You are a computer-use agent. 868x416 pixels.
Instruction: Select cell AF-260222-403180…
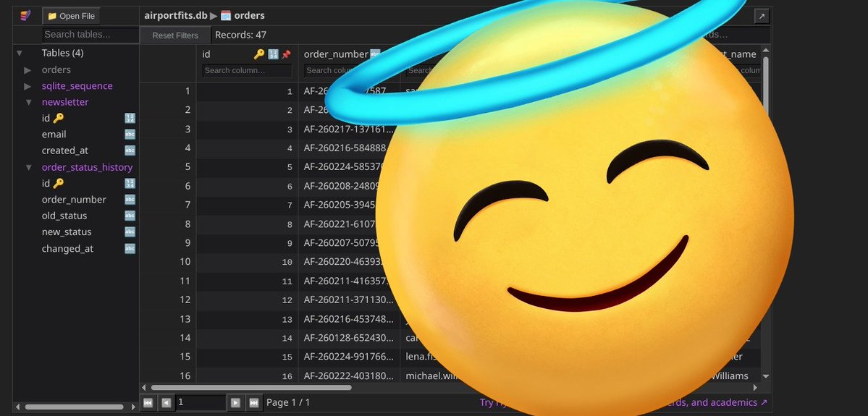(x=349, y=376)
